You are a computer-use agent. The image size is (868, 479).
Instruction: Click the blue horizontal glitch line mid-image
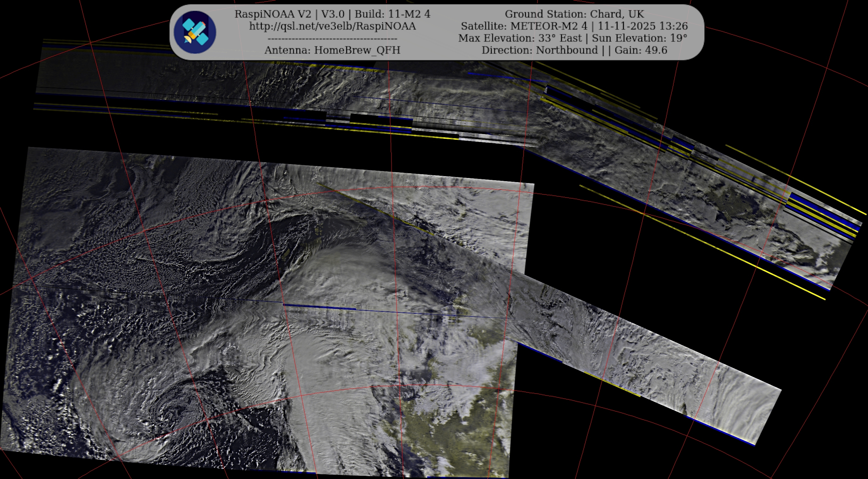320,307
